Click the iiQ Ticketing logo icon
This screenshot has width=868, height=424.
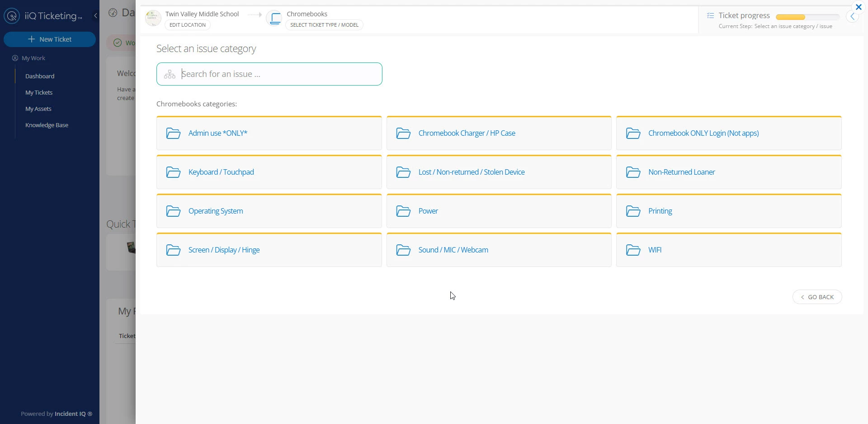pos(12,16)
